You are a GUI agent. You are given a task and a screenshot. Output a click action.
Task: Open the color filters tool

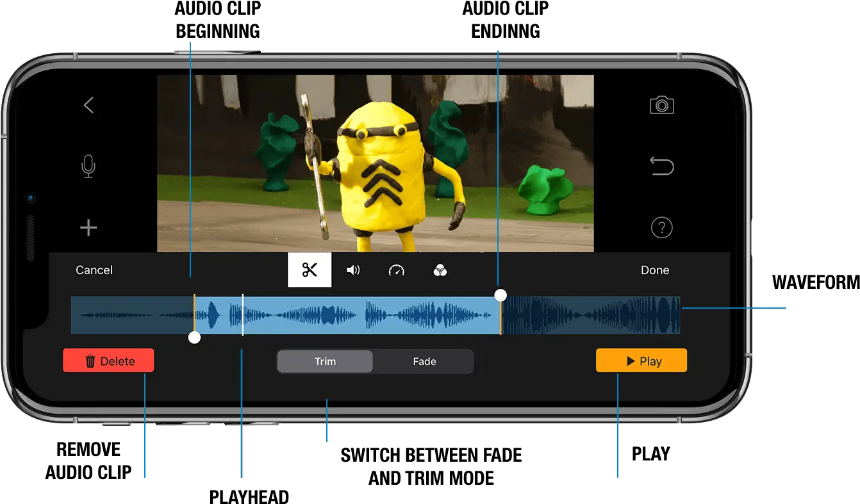440,270
